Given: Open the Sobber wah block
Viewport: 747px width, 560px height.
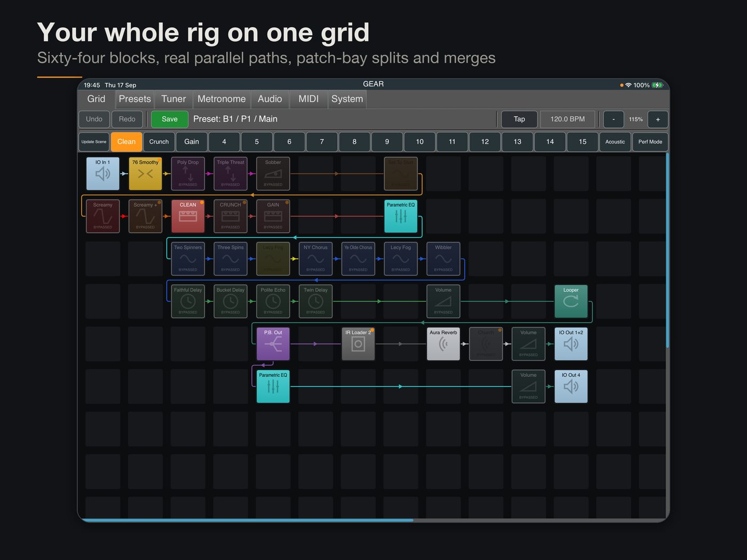Looking at the screenshot, I should (273, 173).
